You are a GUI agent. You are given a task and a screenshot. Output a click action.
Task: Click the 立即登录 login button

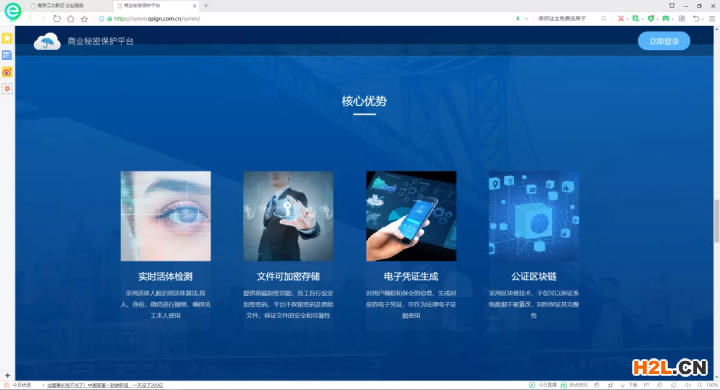pyautogui.click(x=664, y=41)
